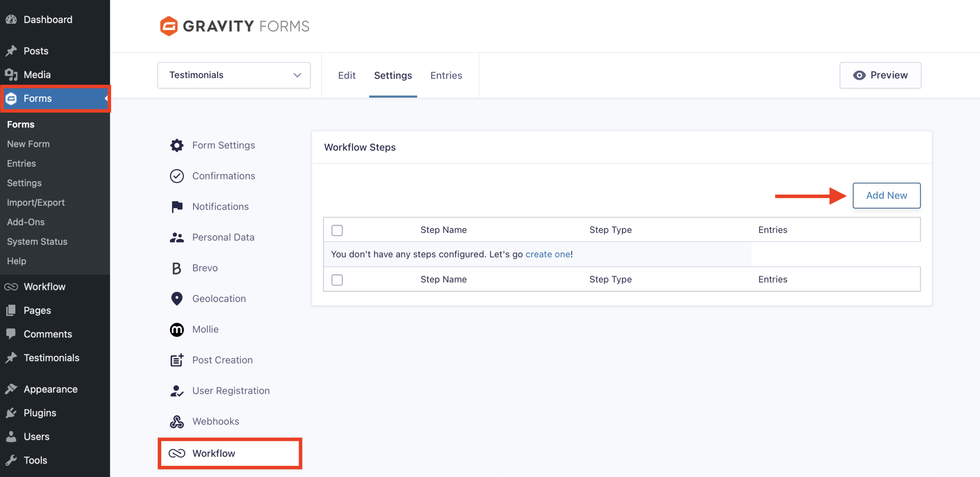Click the Add New workflow step button
The image size is (980, 477).
(887, 195)
